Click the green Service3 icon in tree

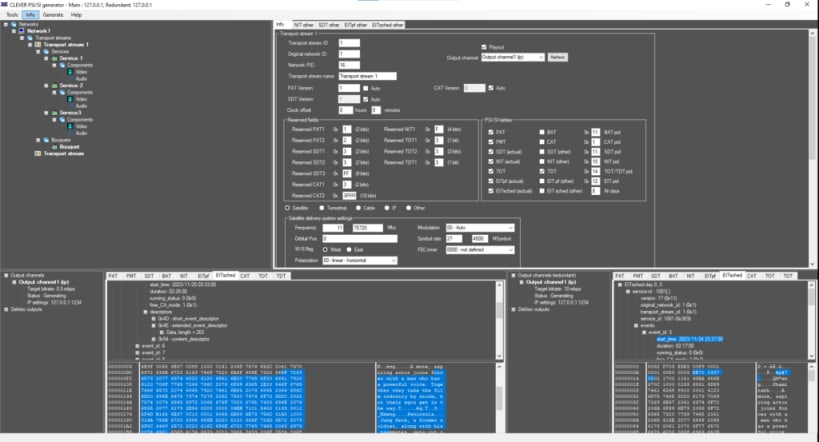coord(54,113)
